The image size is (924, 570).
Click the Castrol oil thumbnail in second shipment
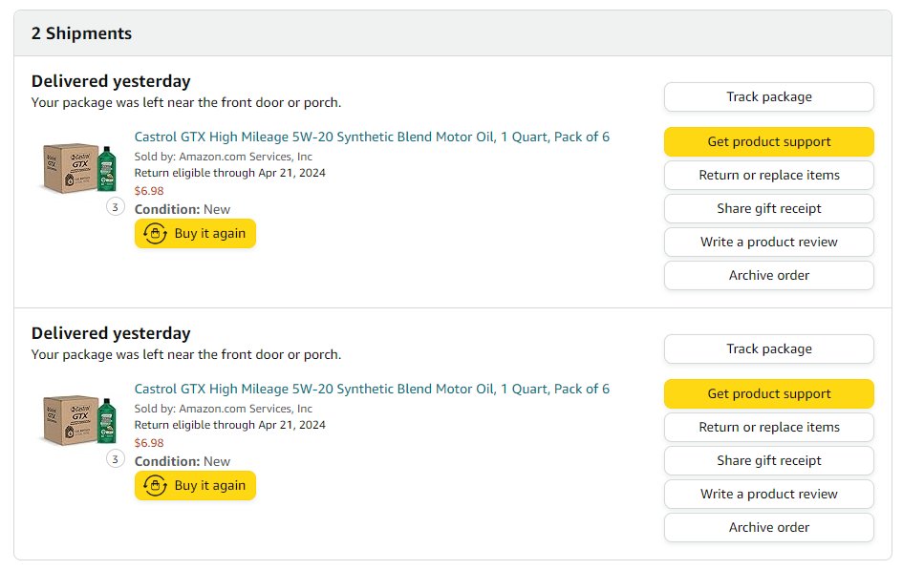pos(79,420)
